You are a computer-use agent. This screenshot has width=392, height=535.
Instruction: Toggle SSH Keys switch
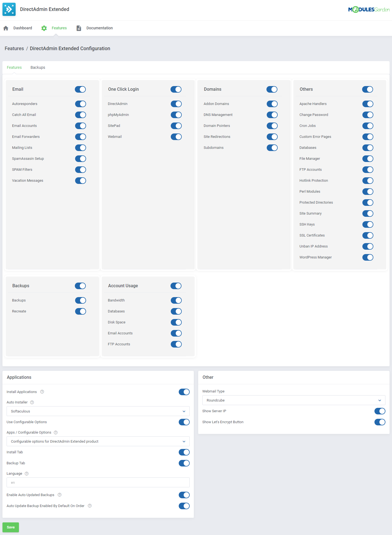[368, 224]
